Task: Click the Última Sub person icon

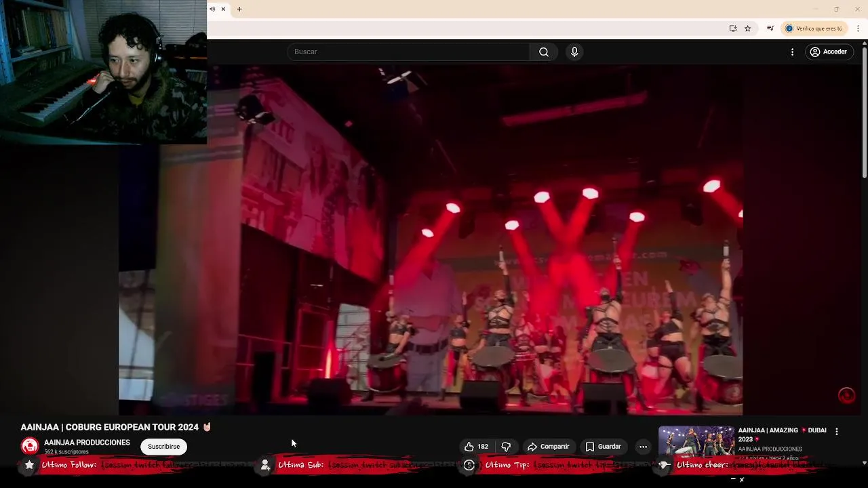Action: click(x=265, y=465)
